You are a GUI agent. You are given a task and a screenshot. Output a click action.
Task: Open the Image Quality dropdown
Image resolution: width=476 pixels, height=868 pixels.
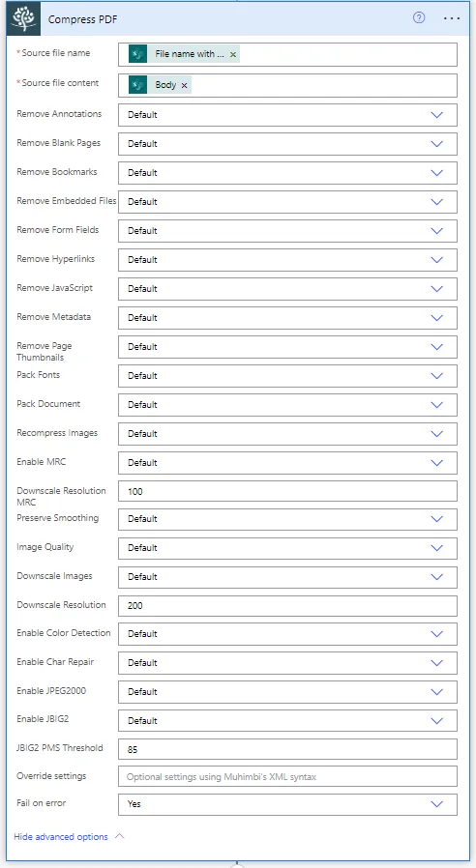click(287, 547)
